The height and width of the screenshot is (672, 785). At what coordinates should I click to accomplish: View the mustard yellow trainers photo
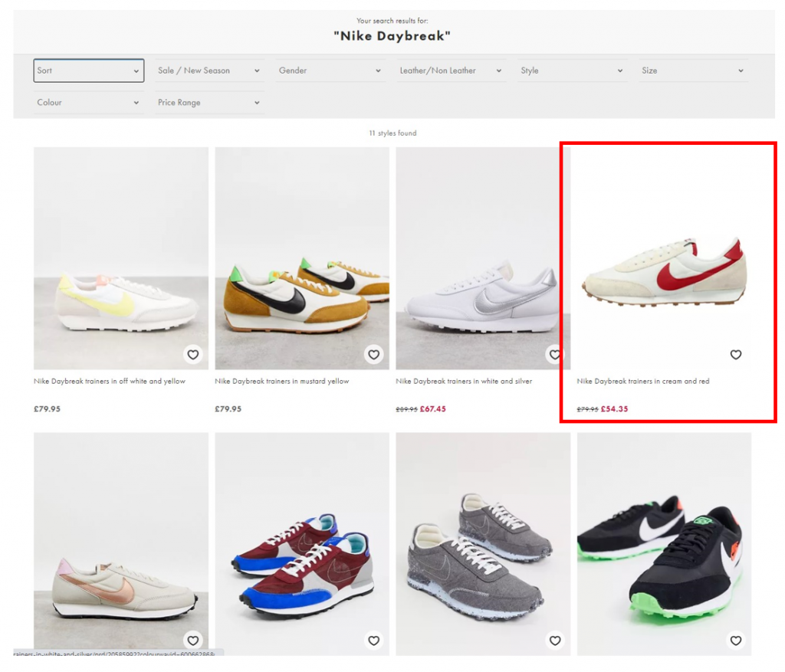[302, 258]
